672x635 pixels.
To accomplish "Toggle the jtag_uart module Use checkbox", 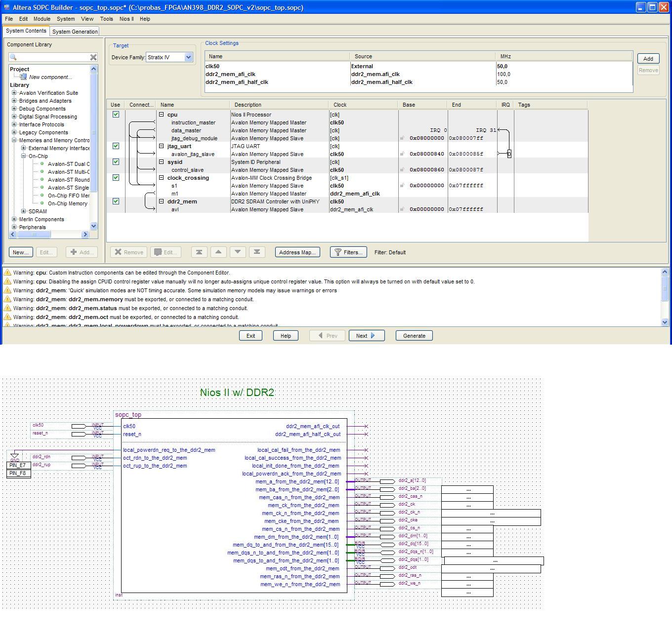I will coord(116,146).
